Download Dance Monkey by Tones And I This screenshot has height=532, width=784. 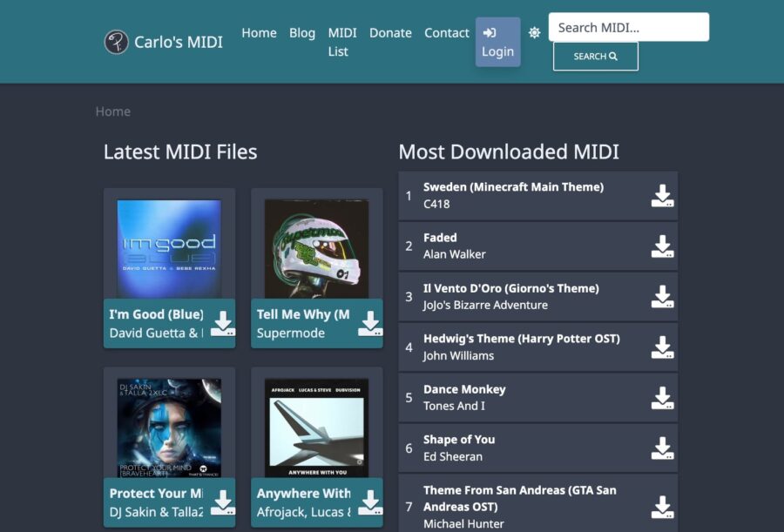(x=661, y=398)
